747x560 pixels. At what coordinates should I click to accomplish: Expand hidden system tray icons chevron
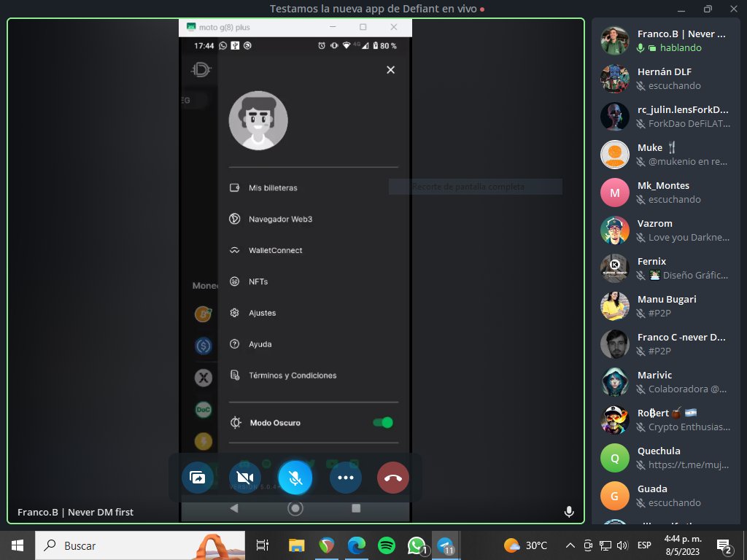point(570,545)
